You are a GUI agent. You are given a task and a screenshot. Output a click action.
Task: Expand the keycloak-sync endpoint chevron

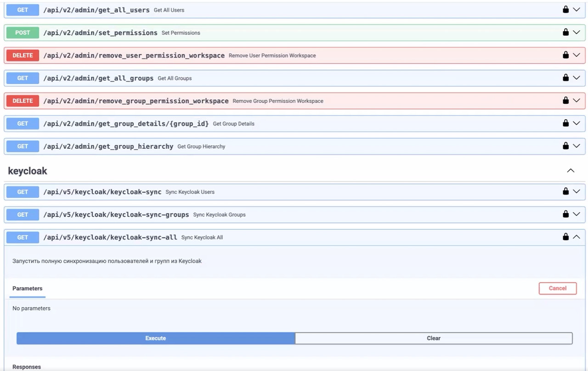pos(577,191)
